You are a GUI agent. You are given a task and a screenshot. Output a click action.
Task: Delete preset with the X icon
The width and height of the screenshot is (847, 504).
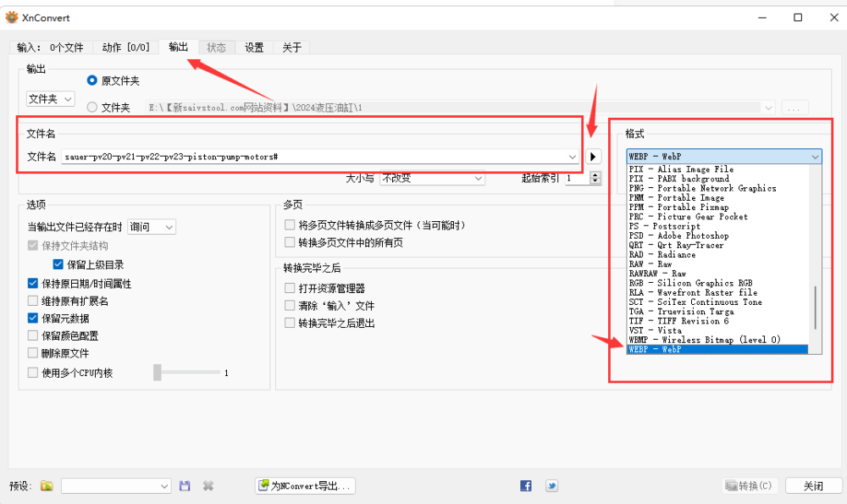(208, 485)
